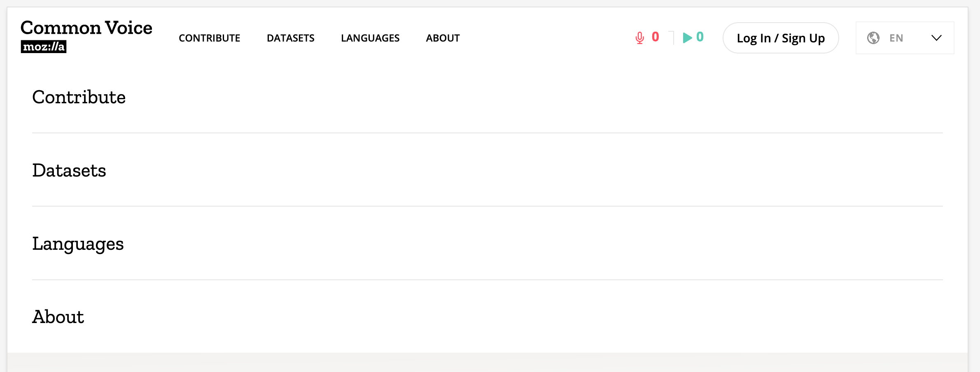Open the EN language dropdown
Screen dimensions: 980x372
point(896,38)
